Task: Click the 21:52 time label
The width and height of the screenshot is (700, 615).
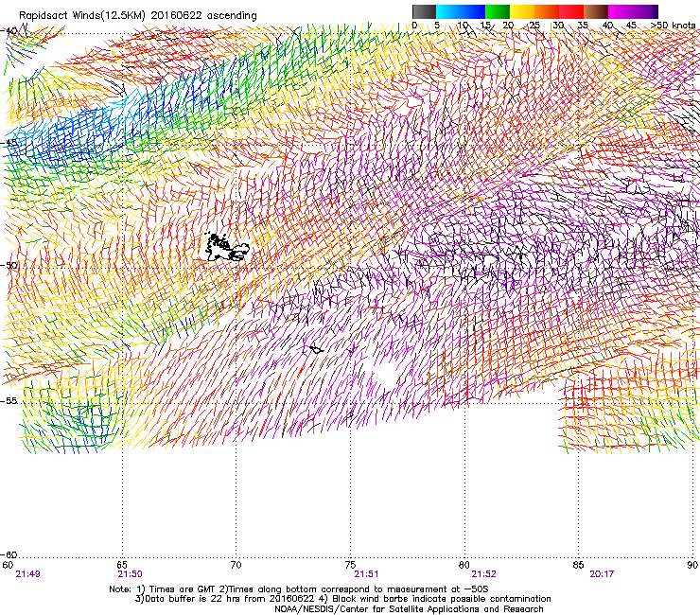Action: click(484, 574)
